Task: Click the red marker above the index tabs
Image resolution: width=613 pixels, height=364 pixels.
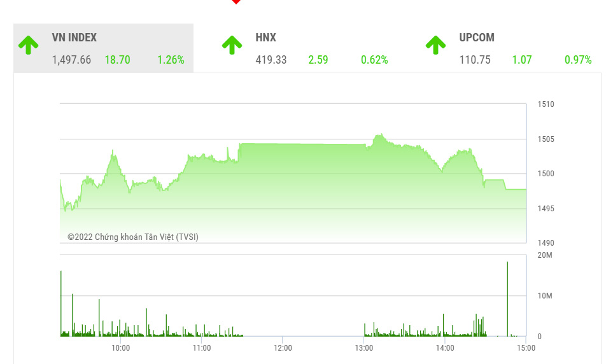Action: 236,1
